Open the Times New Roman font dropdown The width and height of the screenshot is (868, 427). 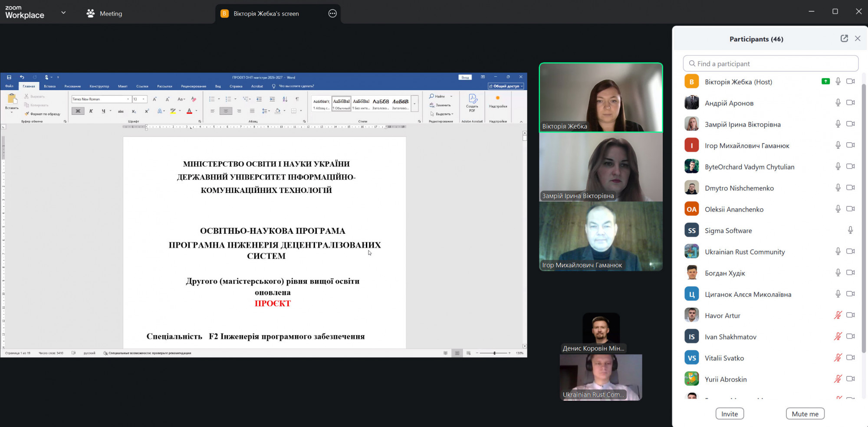128,99
